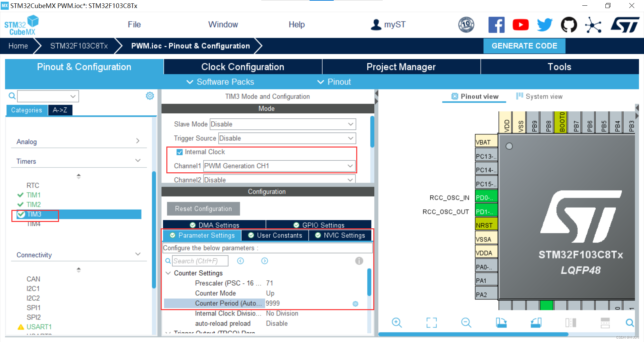Open the GPIO Settings tab
644x342 pixels.
(x=319, y=225)
